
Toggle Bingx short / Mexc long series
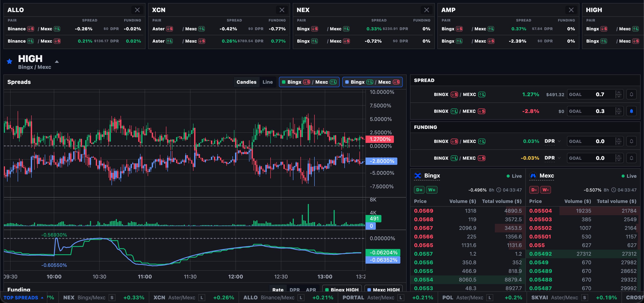click(309, 82)
